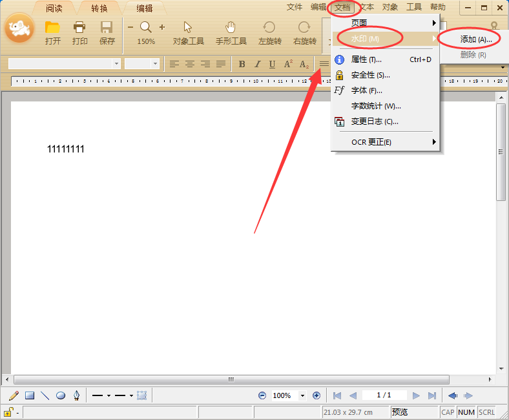
Task: Switch to the 转换 tab
Action: [99, 8]
